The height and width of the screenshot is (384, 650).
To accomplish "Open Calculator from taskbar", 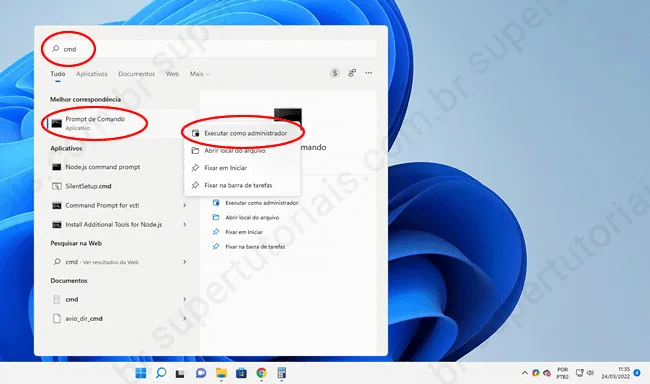I will [281, 373].
